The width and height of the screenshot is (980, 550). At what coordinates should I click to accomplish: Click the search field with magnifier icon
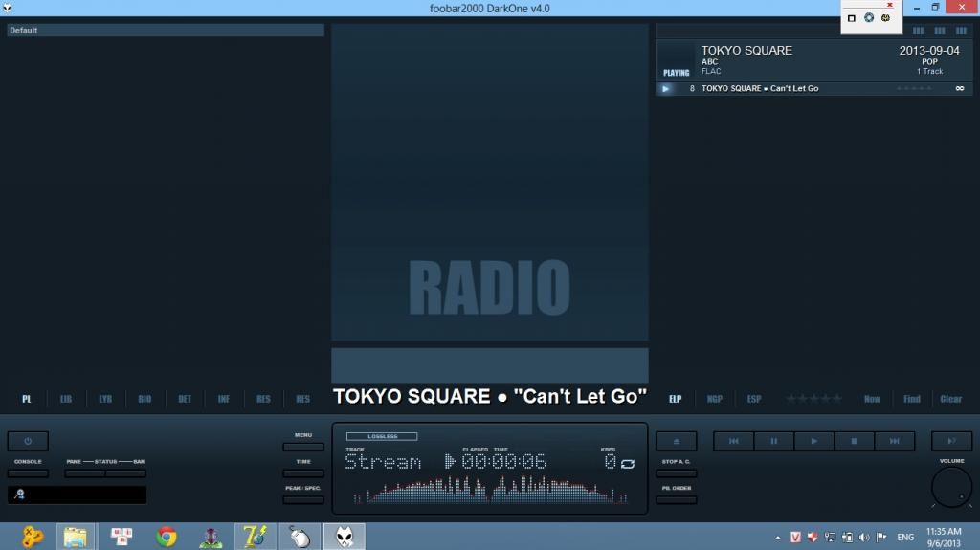(77, 495)
